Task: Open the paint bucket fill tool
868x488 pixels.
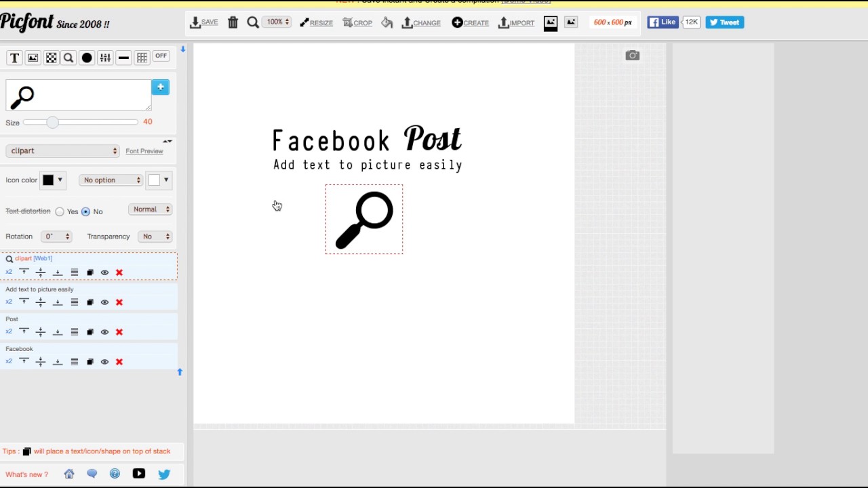Action: 387,22
